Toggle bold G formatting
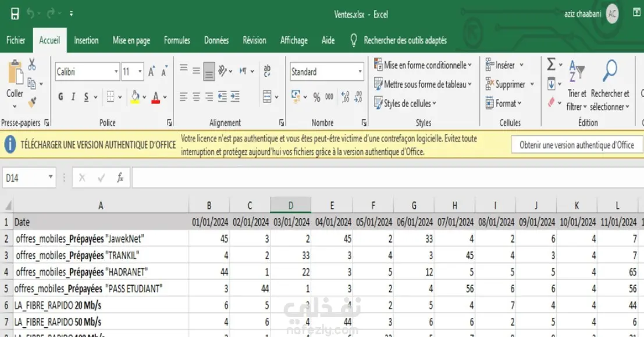The image size is (644, 337). [61, 97]
